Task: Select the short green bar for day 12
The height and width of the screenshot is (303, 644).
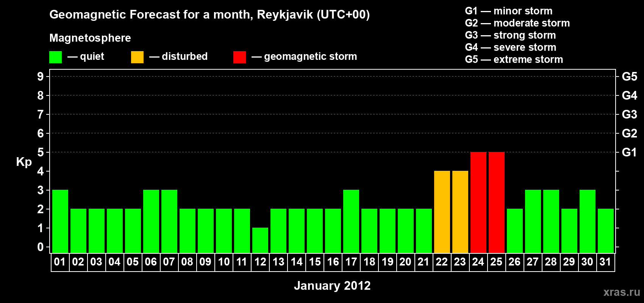Action: 260,240
